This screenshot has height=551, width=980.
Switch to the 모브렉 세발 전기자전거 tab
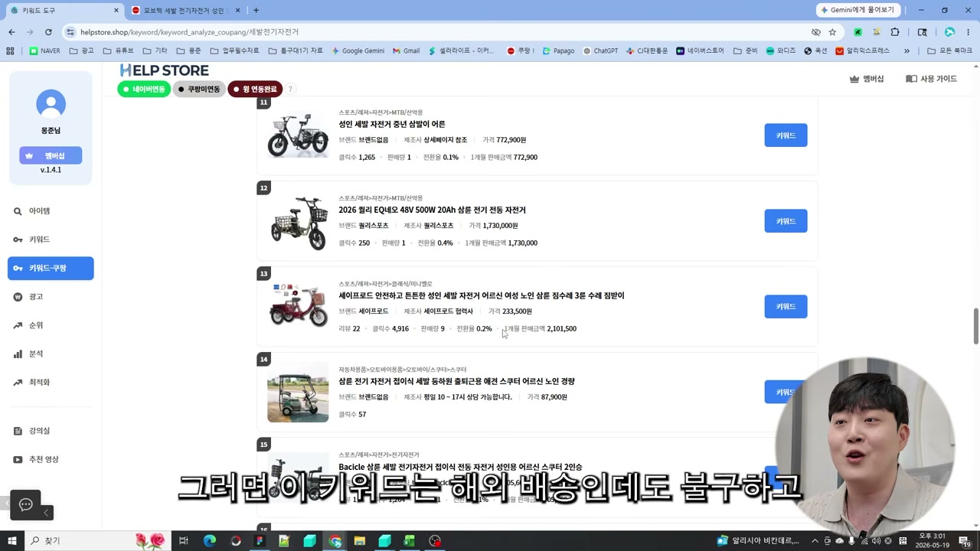[x=184, y=10]
